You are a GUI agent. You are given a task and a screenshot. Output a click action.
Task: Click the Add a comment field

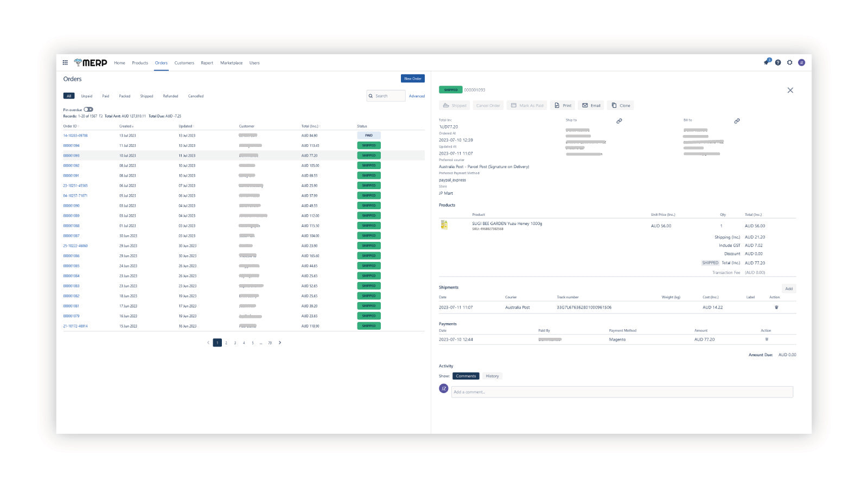622,391
